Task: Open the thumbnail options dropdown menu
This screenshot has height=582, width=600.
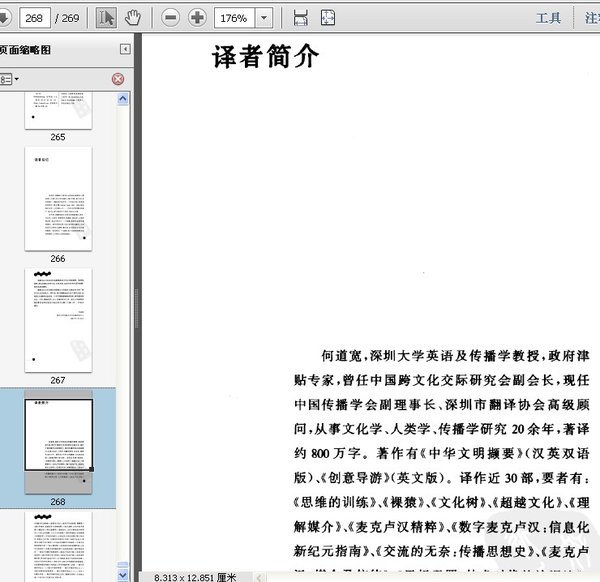Action: click(x=8, y=79)
